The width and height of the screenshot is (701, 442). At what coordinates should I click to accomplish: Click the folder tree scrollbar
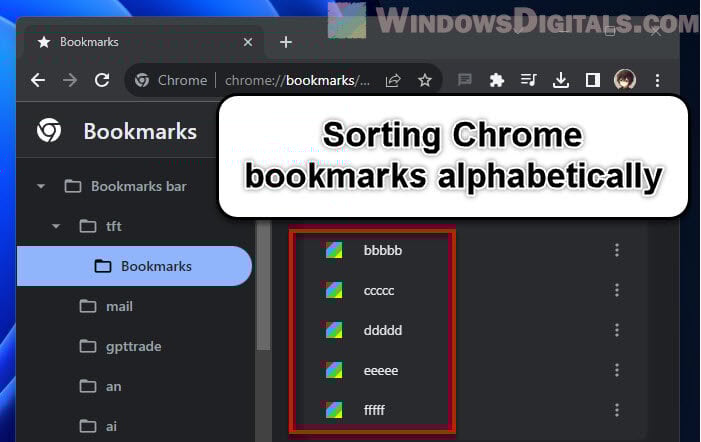(x=264, y=286)
